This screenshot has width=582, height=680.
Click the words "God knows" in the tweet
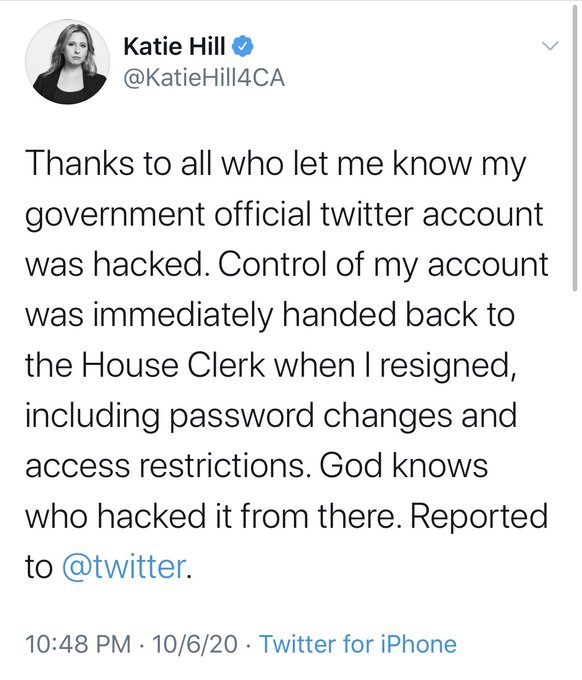tap(404, 466)
